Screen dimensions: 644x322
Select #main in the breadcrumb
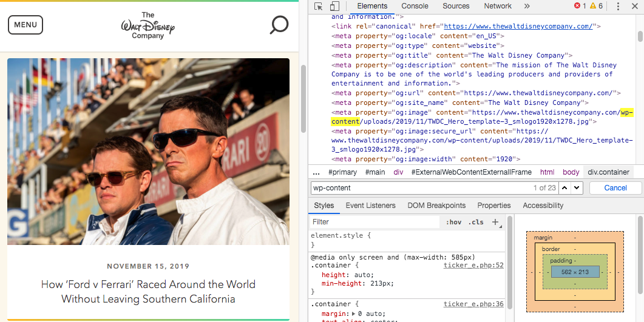(375, 172)
